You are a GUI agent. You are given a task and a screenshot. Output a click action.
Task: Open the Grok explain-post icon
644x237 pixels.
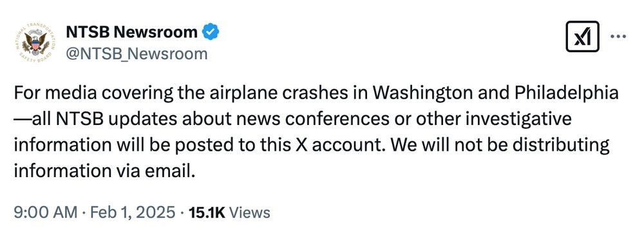tap(582, 37)
